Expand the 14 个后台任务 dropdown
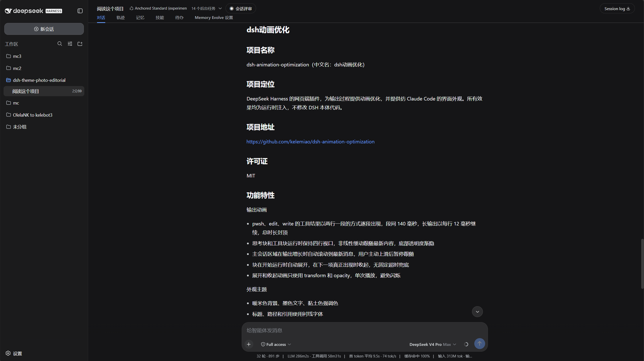This screenshot has width=644, height=361. tap(207, 9)
